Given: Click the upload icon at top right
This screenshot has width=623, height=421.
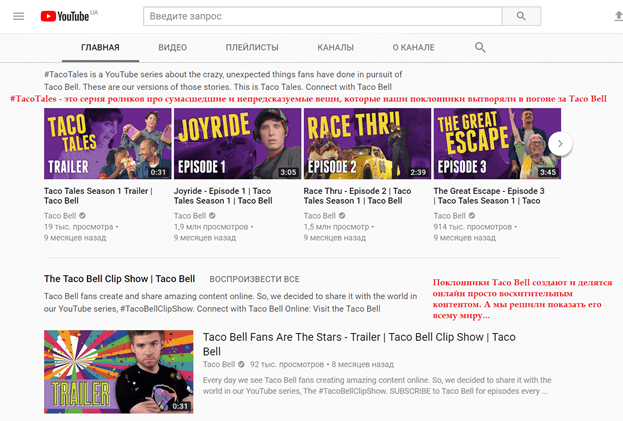Looking at the screenshot, I should pyautogui.click(x=619, y=16).
